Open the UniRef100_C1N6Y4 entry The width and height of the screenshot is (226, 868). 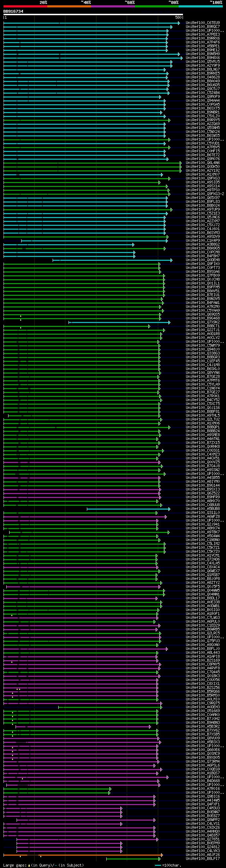click(x=203, y=388)
